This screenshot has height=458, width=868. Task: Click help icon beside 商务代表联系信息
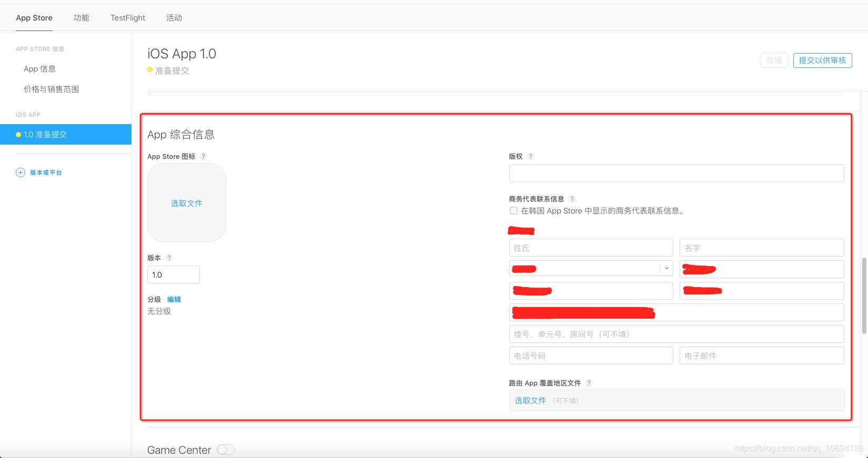pos(572,199)
